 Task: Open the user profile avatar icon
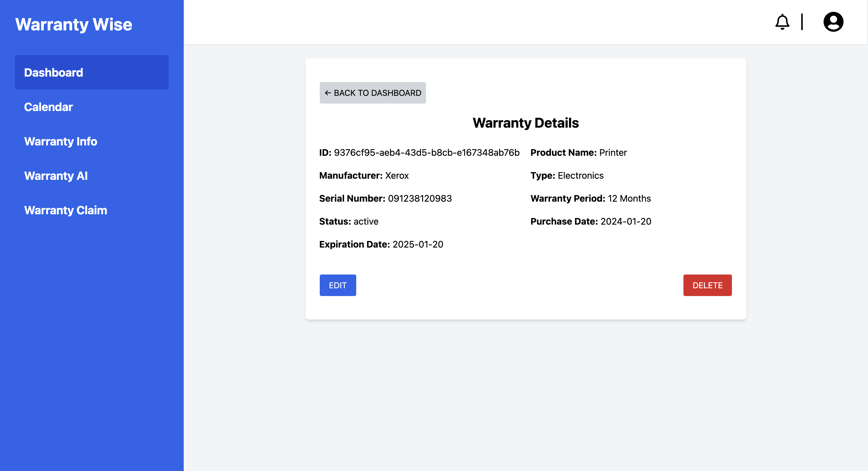(x=833, y=22)
